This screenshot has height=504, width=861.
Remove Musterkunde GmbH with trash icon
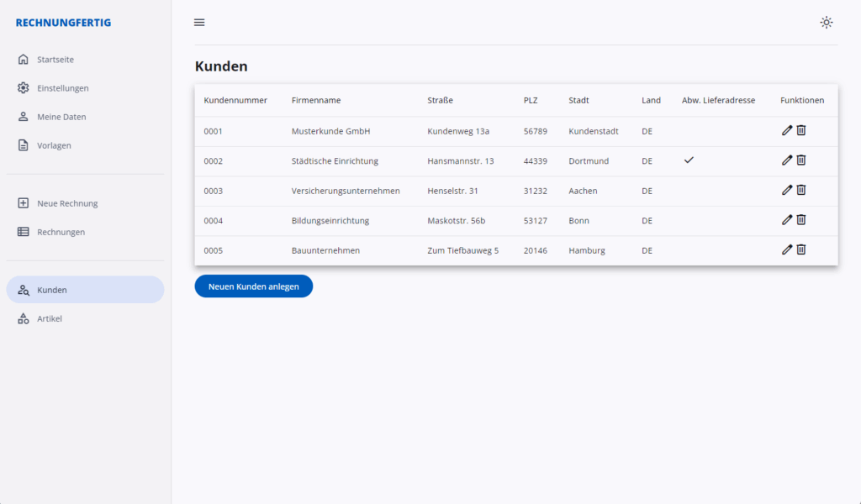[x=801, y=130]
